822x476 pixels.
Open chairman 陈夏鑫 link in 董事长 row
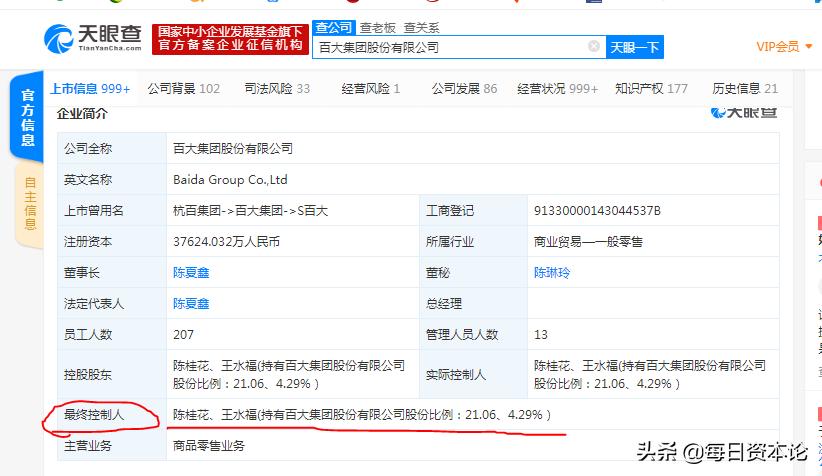(191, 273)
